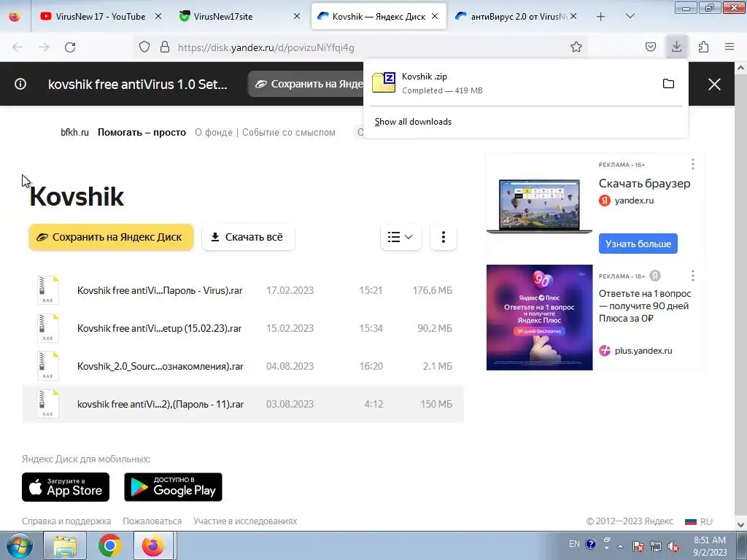Click the Яндекс Плюс 90 days ad image
Image resolution: width=747 pixels, height=560 pixels.
click(x=539, y=317)
